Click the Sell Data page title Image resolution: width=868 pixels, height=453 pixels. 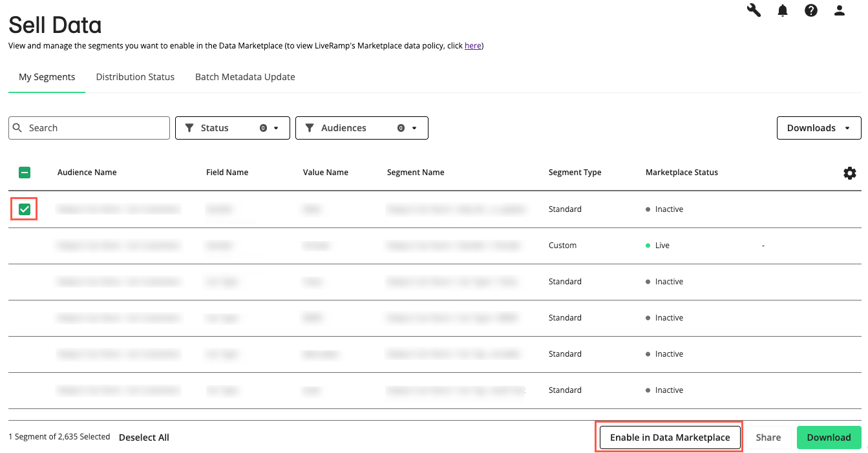55,25
